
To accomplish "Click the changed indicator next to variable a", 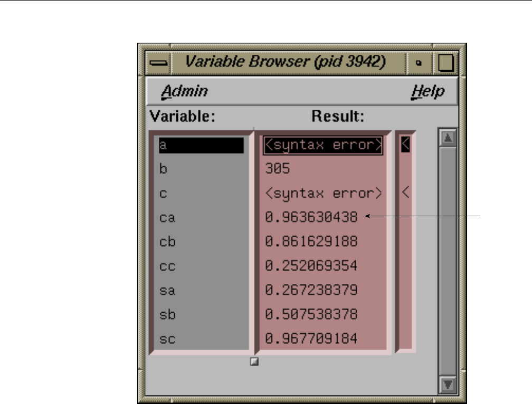I will 405,145.
